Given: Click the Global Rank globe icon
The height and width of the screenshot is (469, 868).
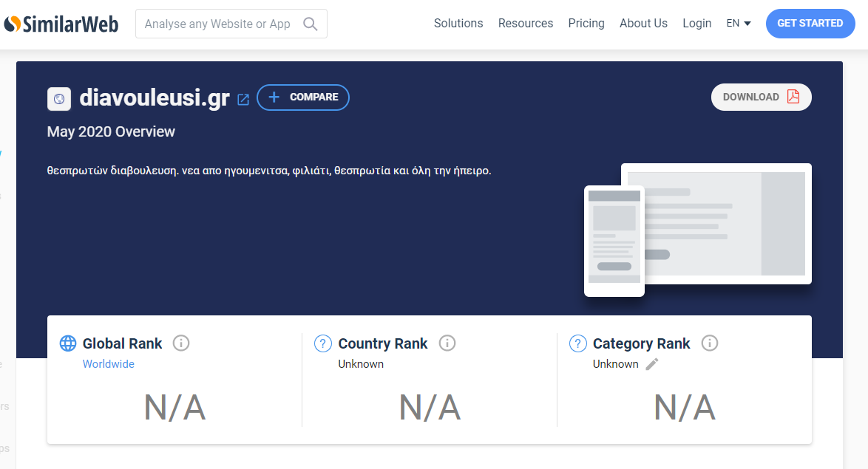Looking at the screenshot, I should click(x=68, y=343).
